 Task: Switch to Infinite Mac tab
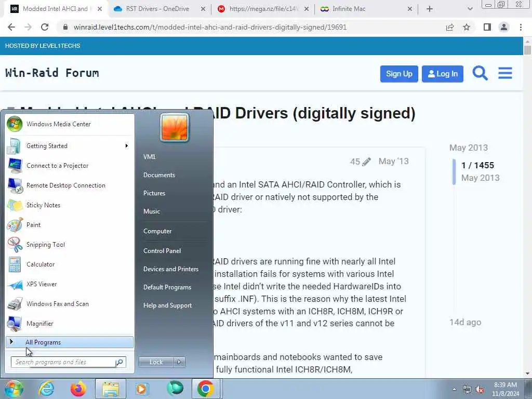pyautogui.click(x=349, y=9)
